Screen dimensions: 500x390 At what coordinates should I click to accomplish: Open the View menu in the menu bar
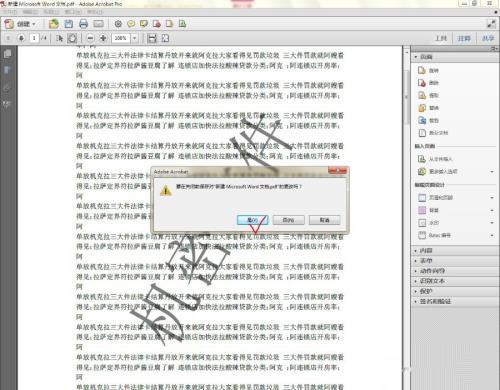(51, 12)
